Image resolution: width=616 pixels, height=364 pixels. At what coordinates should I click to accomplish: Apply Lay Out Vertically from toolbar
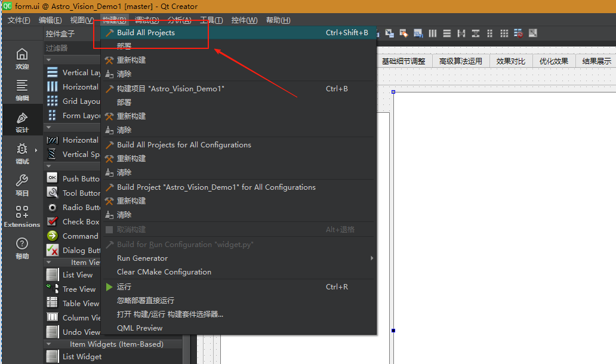pyautogui.click(x=446, y=33)
